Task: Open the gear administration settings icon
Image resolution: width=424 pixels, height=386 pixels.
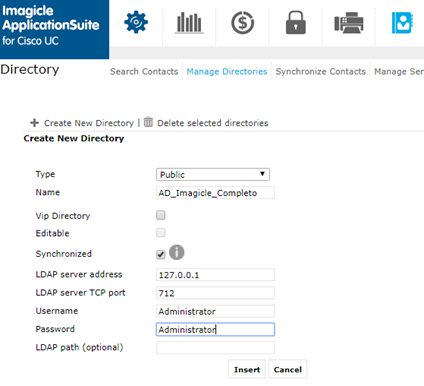Action: pos(136,22)
